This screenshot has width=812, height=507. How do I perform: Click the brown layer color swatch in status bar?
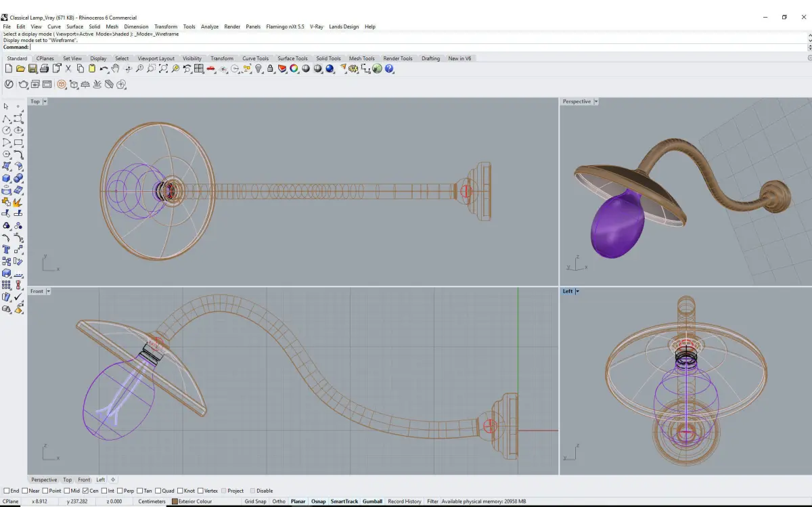pyautogui.click(x=175, y=502)
